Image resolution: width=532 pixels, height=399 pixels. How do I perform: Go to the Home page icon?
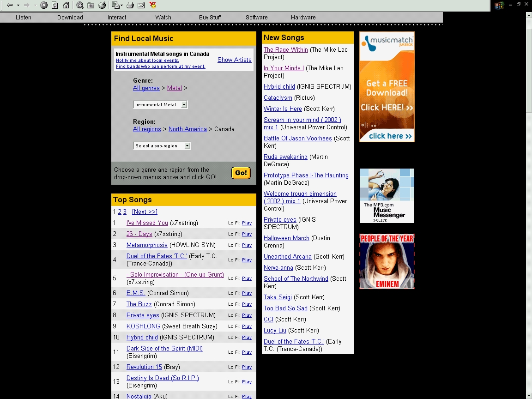pyautogui.click(x=66, y=5)
